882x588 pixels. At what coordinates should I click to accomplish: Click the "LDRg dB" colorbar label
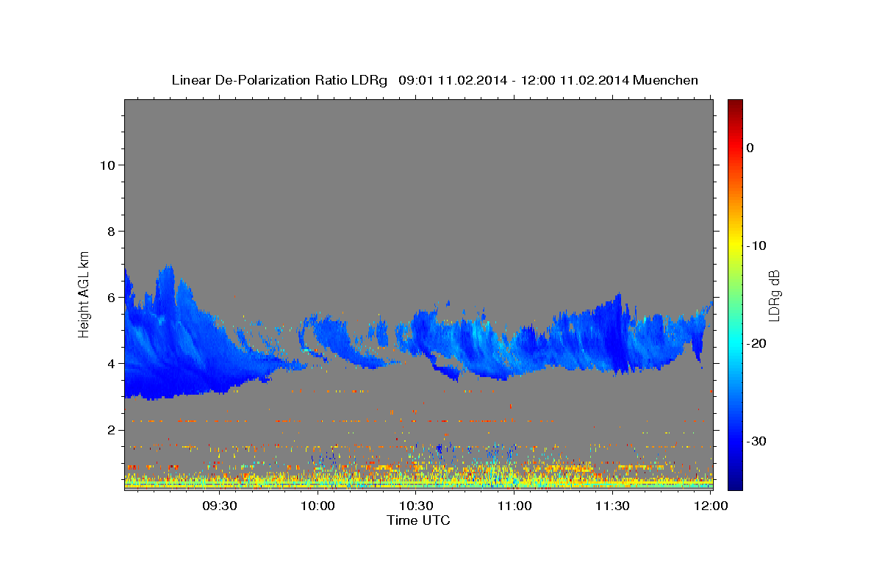[773, 295]
